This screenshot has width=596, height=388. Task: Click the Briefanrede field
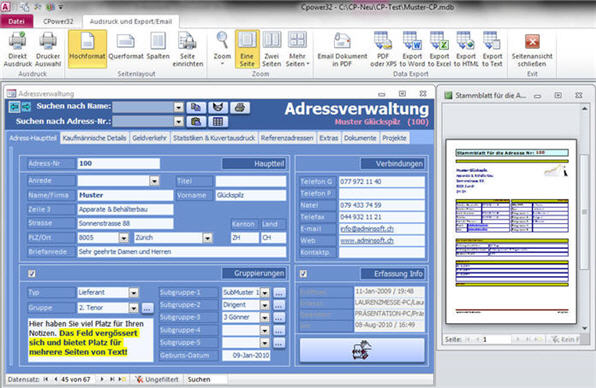[182, 252]
